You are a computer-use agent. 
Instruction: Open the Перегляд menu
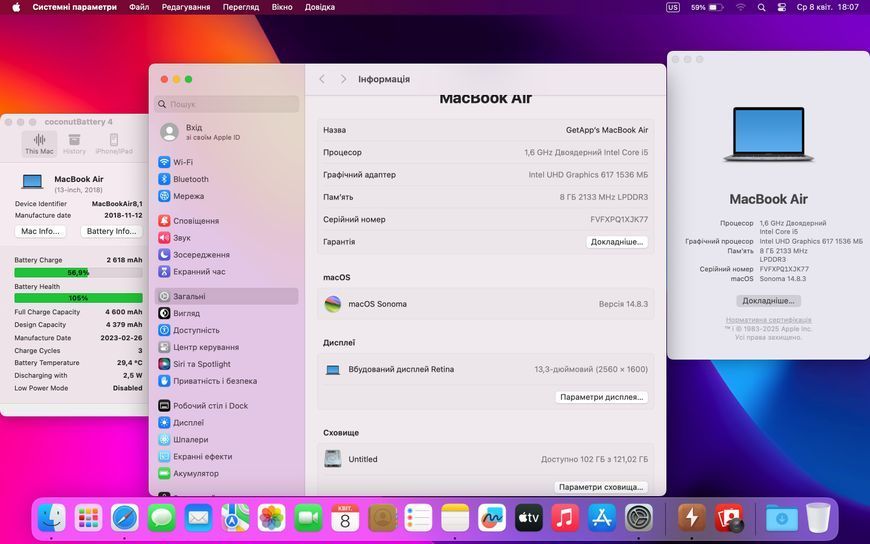pos(241,7)
